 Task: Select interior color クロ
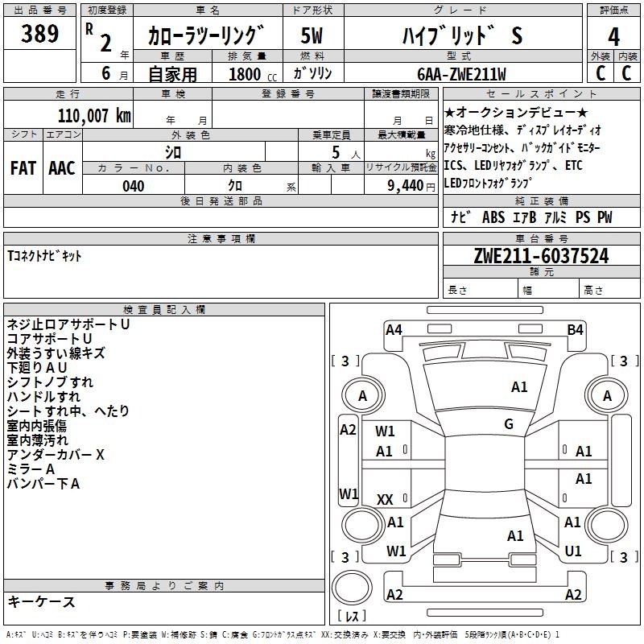pyautogui.click(x=235, y=186)
